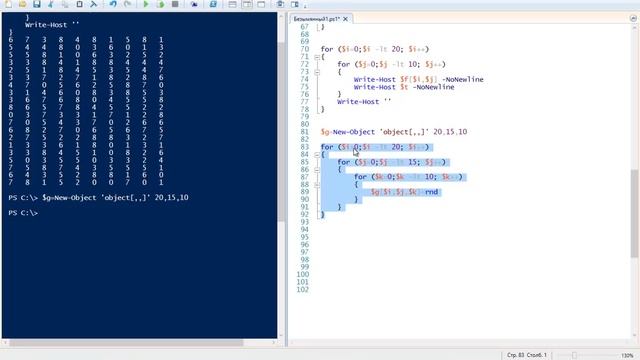Click the for $j loop on line 85
Screen dimensions: 640x360
point(391,162)
